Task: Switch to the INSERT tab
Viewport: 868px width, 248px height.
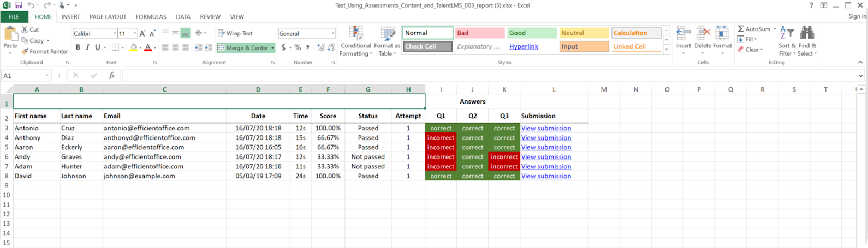Action: pyautogui.click(x=70, y=17)
